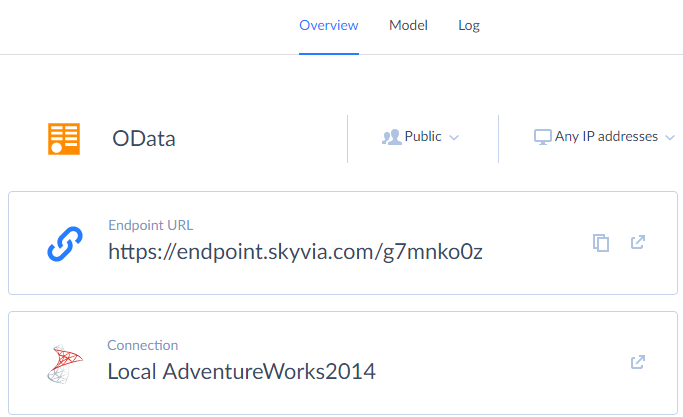The height and width of the screenshot is (417, 683).
Task: Open the connection details external link icon
Action: point(638,362)
